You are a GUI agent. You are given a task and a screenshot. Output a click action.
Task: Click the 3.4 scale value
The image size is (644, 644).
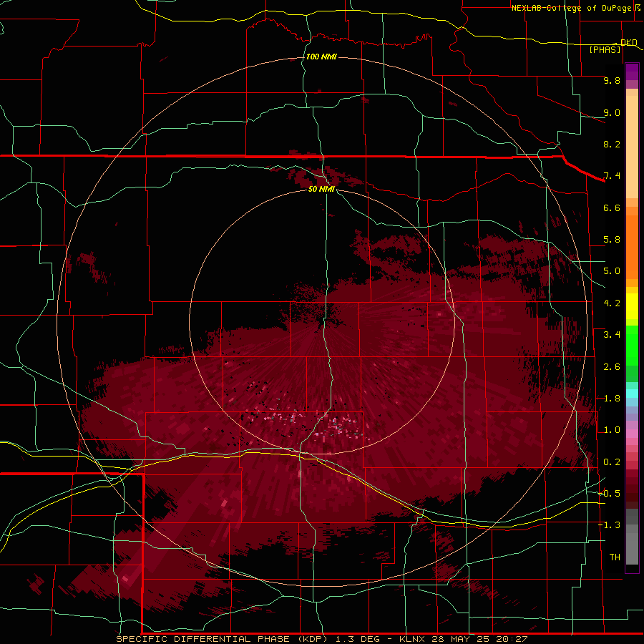[x=612, y=335]
